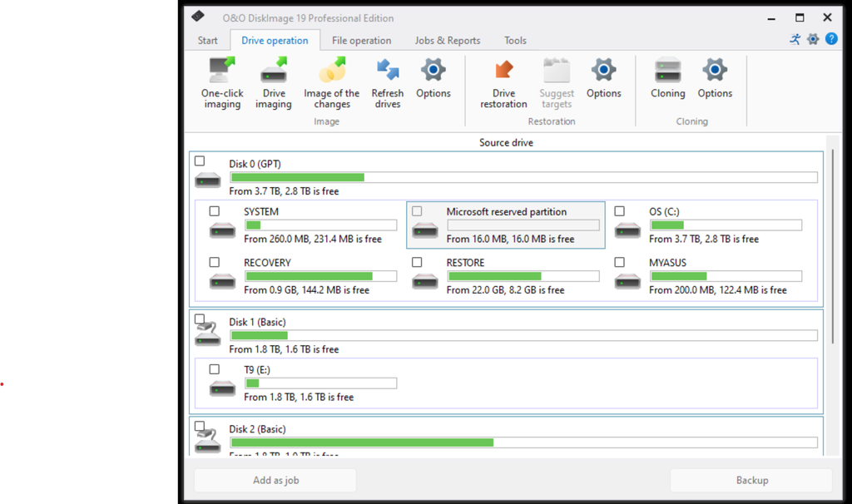Click the RECOVERY partition usage bar

coord(319,275)
